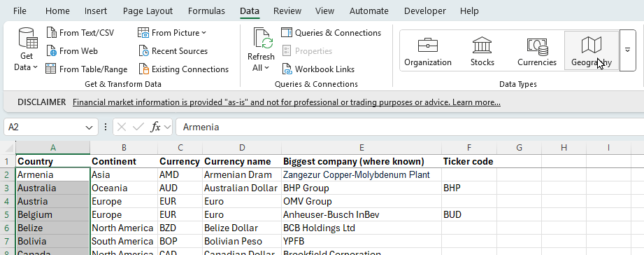Select the Ticker code header cell
The image size is (644, 255).
469,161
